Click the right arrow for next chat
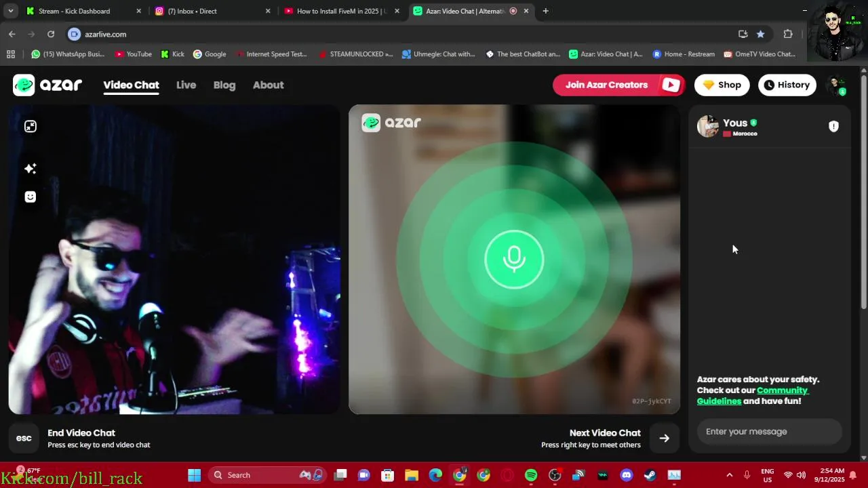 [664, 438]
